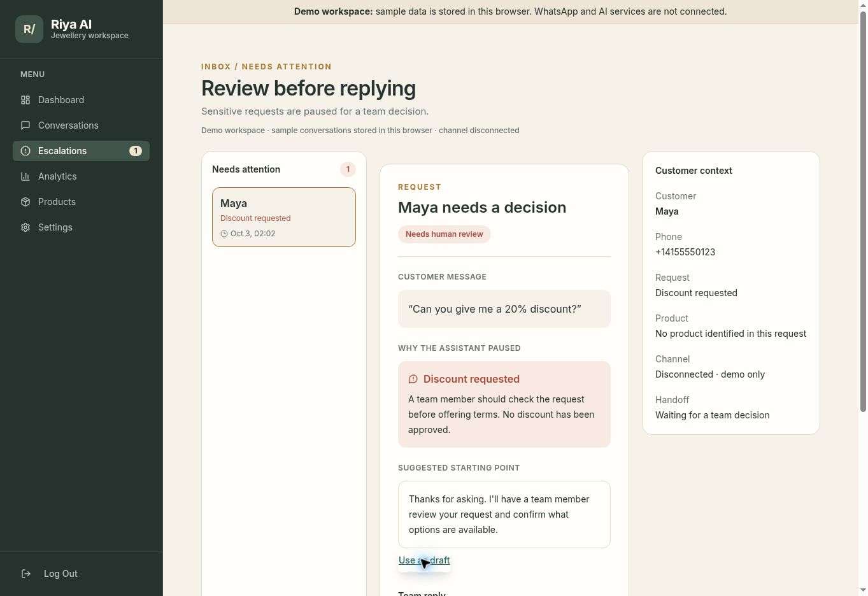Click the Needs attention count badge

click(348, 169)
